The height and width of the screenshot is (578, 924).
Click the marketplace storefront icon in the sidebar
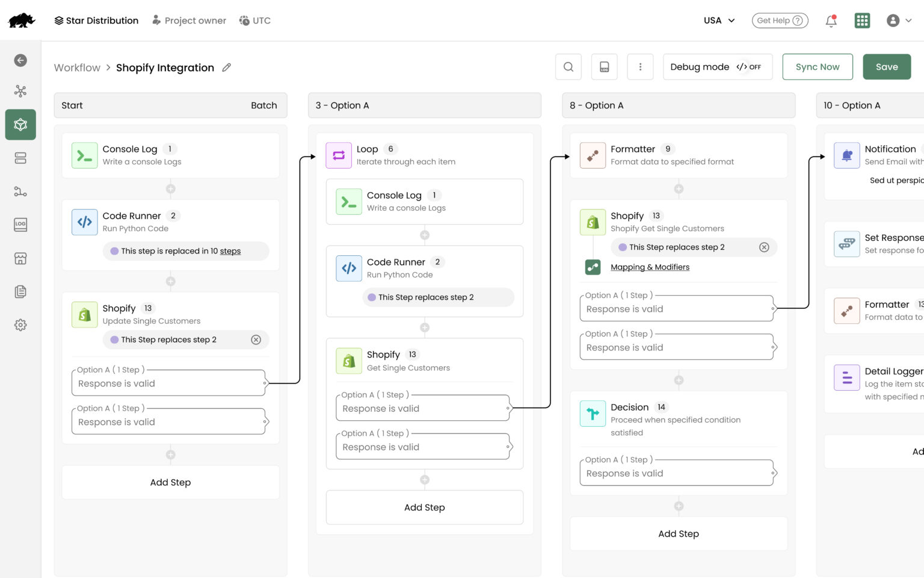(x=20, y=258)
